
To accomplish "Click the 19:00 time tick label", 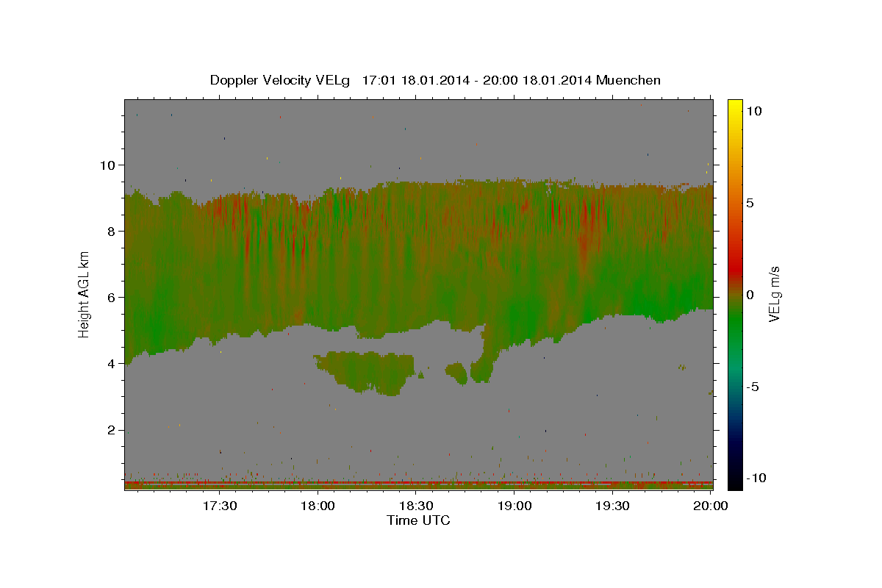I will (514, 506).
